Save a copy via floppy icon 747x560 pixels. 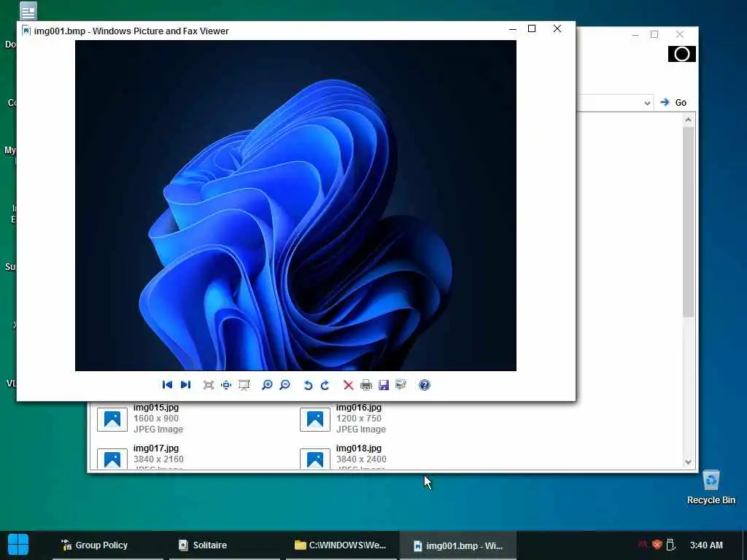click(x=384, y=385)
